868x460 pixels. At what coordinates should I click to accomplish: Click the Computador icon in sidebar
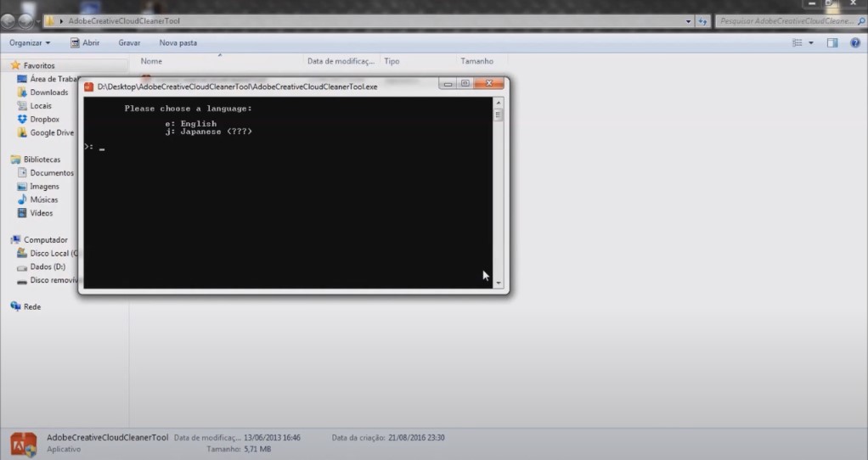click(x=15, y=240)
